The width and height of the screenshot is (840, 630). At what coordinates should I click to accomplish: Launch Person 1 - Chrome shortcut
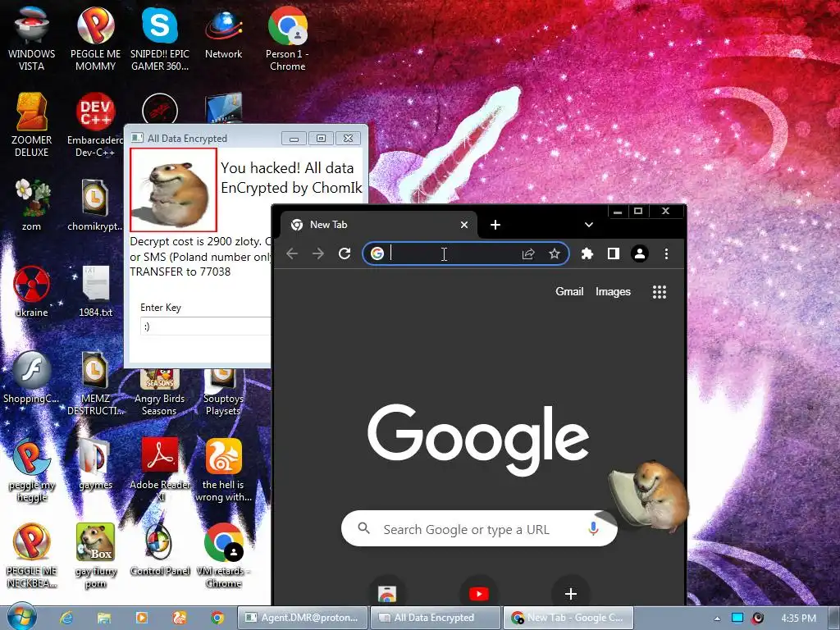[287, 39]
